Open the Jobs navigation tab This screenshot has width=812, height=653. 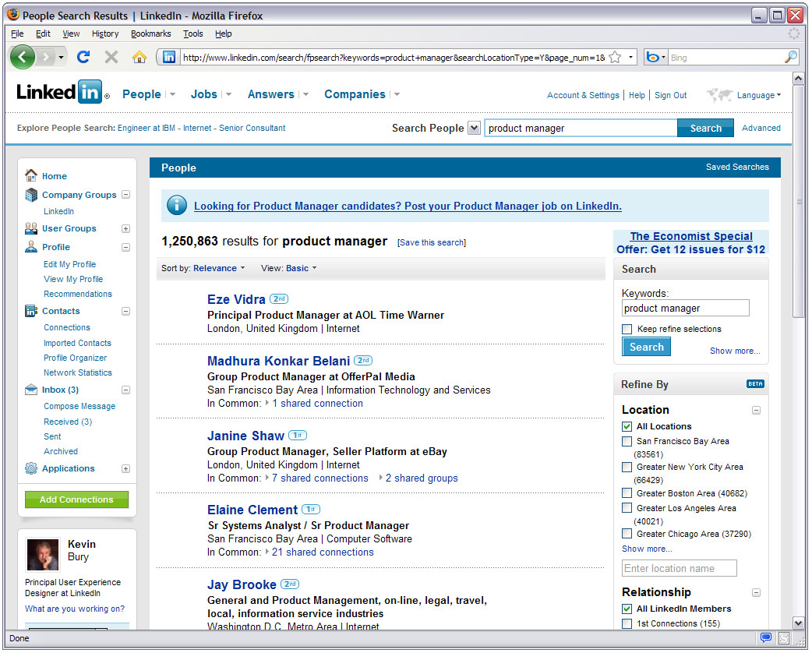click(204, 94)
